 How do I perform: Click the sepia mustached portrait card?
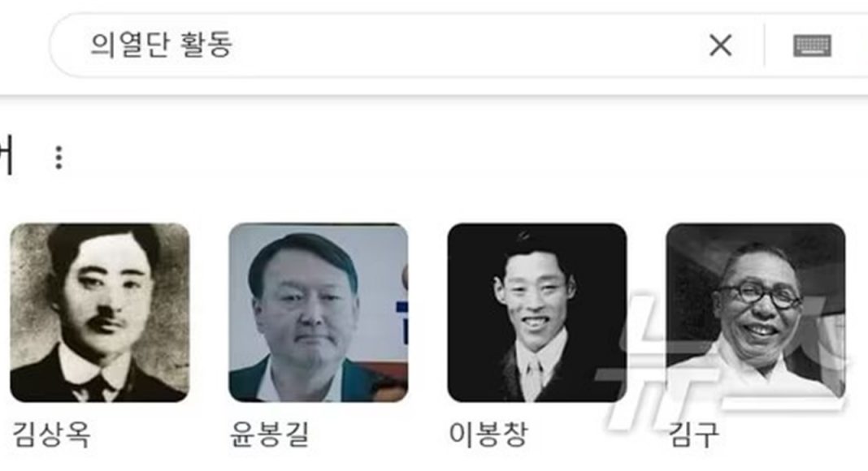pos(100,313)
